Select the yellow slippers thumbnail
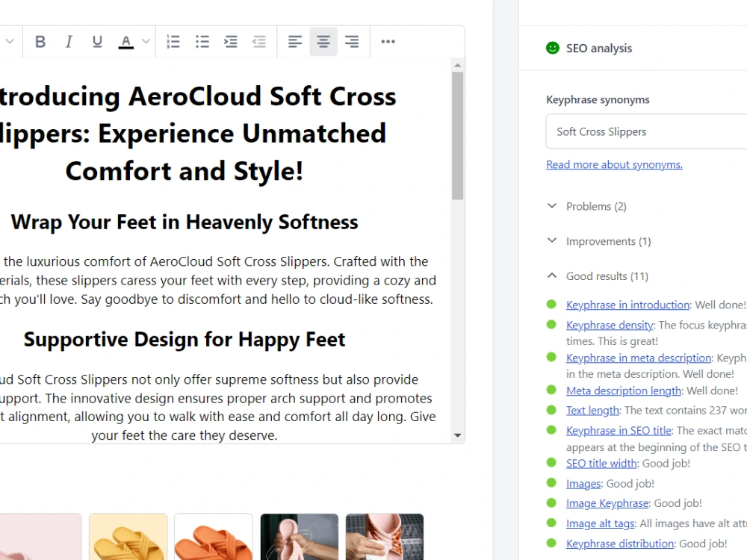The image size is (747, 560). pos(128,537)
